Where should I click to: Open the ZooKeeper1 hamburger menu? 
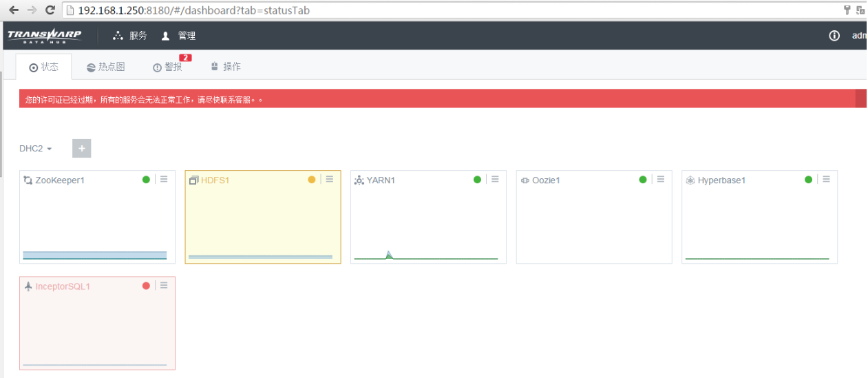point(164,179)
